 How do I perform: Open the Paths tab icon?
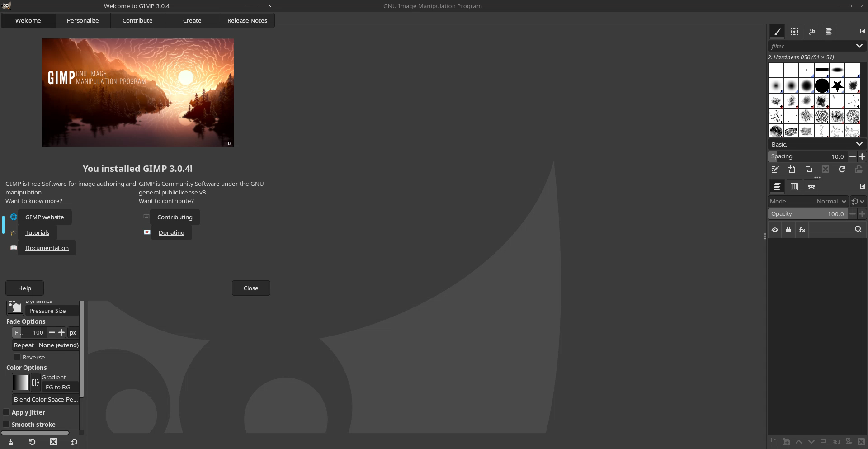(x=811, y=187)
